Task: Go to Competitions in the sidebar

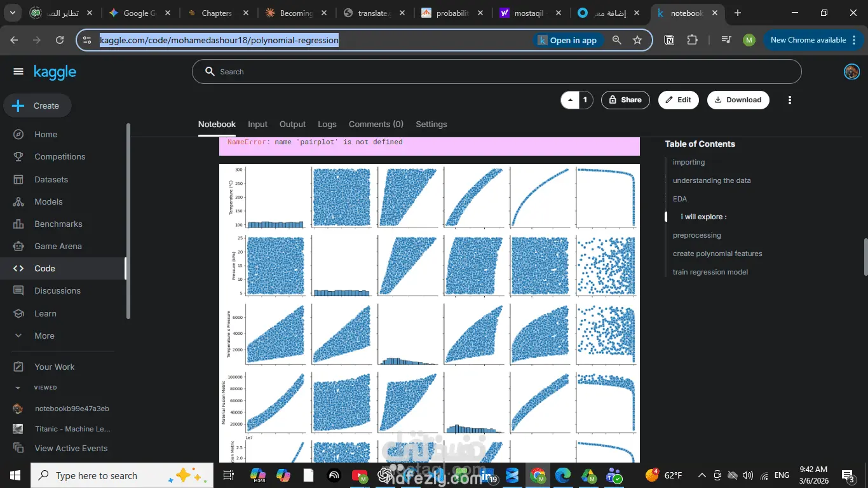Action: [61, 157]
